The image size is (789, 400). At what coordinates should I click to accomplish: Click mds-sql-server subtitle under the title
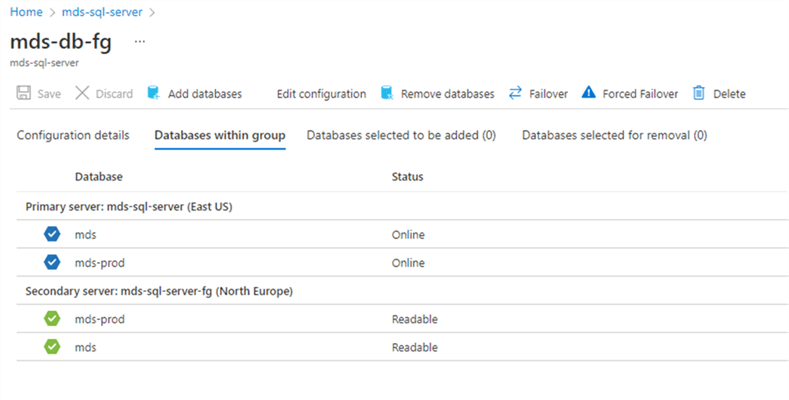pyautogui.click(x=44, y=63)
